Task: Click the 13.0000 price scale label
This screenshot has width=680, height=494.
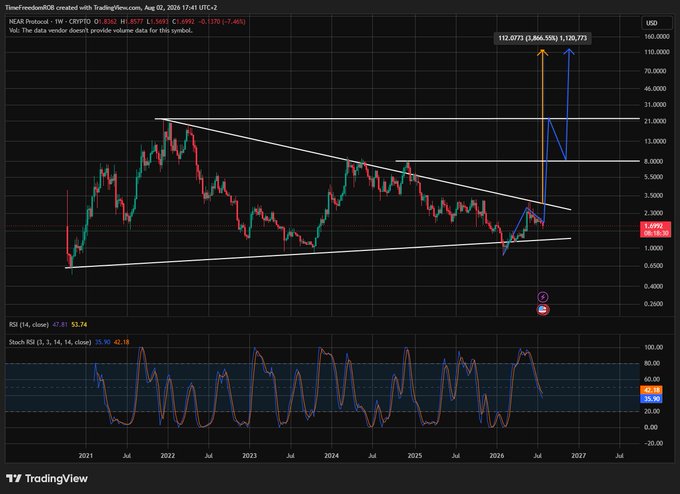Action: 657,141
